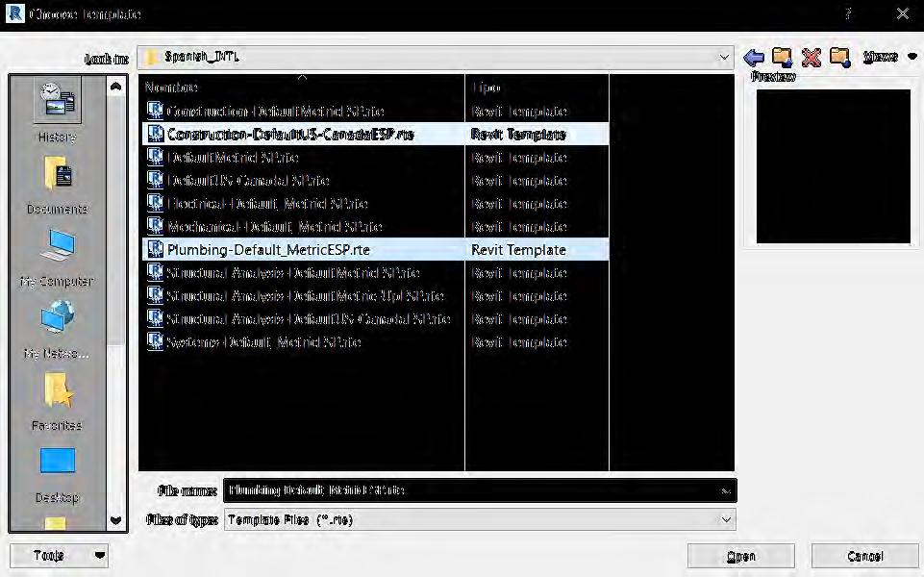Screen dimensions: 924x577
Task: Expand the Files of type dropdown
Action: (726, 520)
